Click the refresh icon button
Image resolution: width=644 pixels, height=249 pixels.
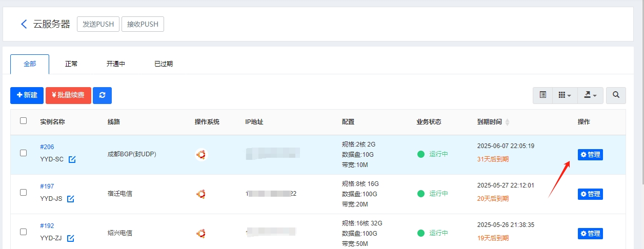pos(102,95)
